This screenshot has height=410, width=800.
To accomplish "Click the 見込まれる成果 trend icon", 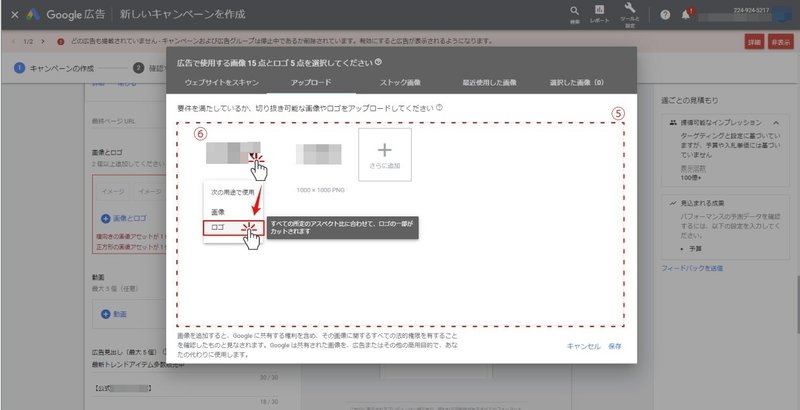I will point(673,203).
